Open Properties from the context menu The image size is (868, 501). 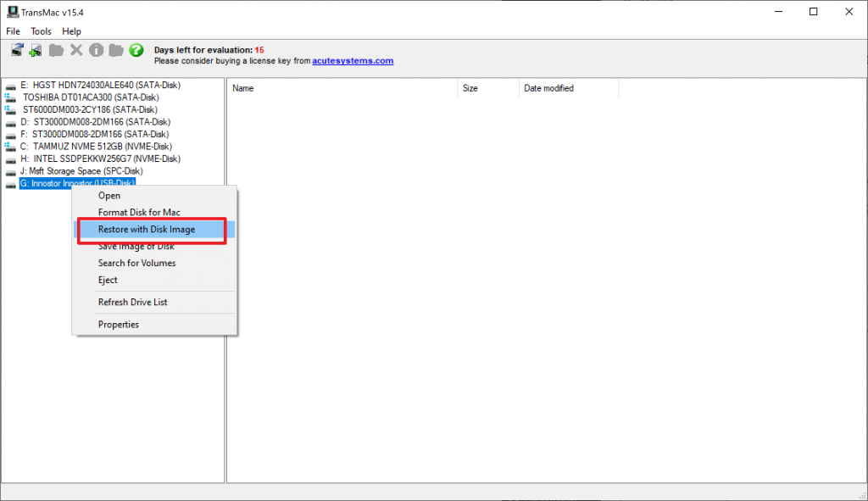point(154,325)
